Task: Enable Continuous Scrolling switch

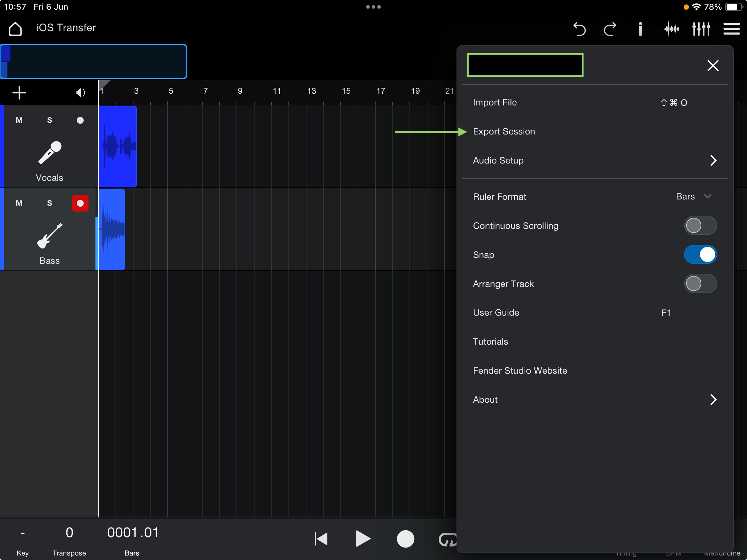Action: click(x=700, y=226)
